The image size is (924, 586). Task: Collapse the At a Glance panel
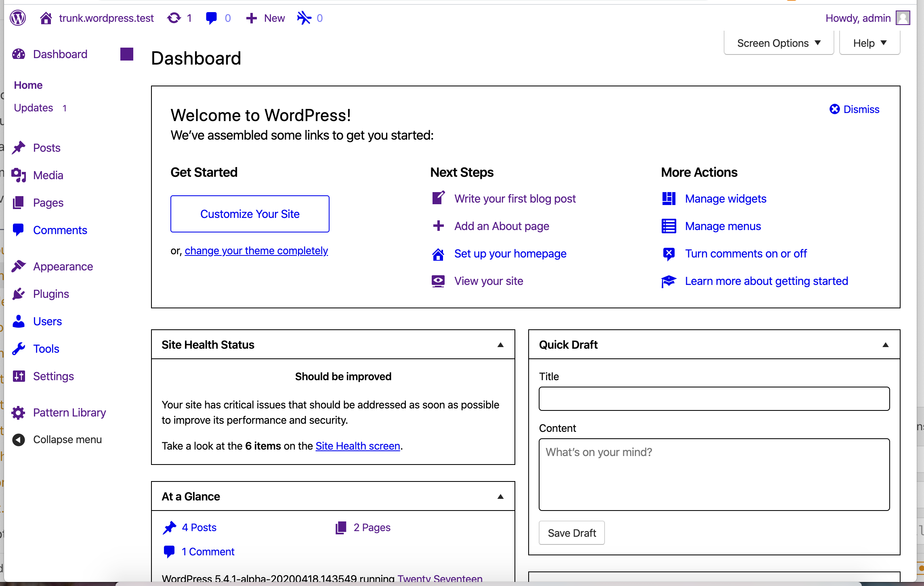point(500,496)
